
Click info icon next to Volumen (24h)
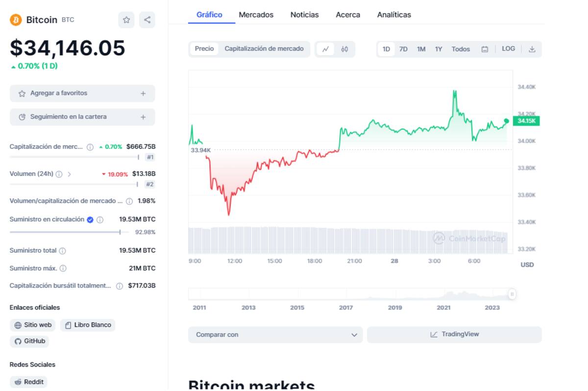tap(59, 174)
